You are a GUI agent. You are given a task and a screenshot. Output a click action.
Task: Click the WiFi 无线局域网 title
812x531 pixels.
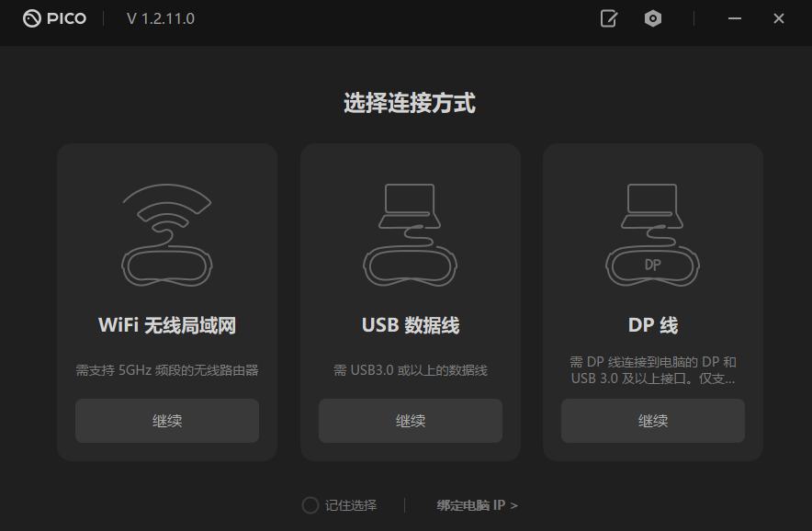[x=167, y=325]
